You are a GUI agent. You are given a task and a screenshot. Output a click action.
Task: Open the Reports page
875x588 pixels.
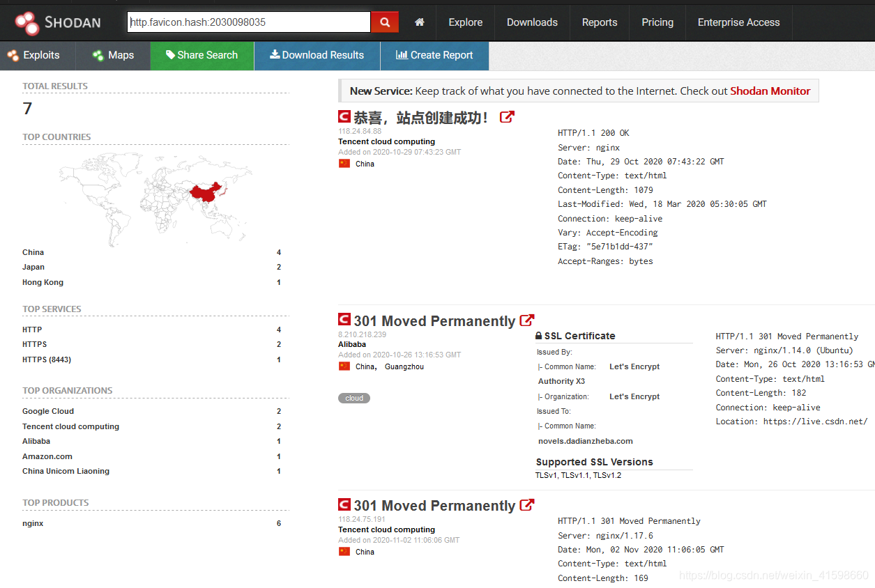(600, 22)
